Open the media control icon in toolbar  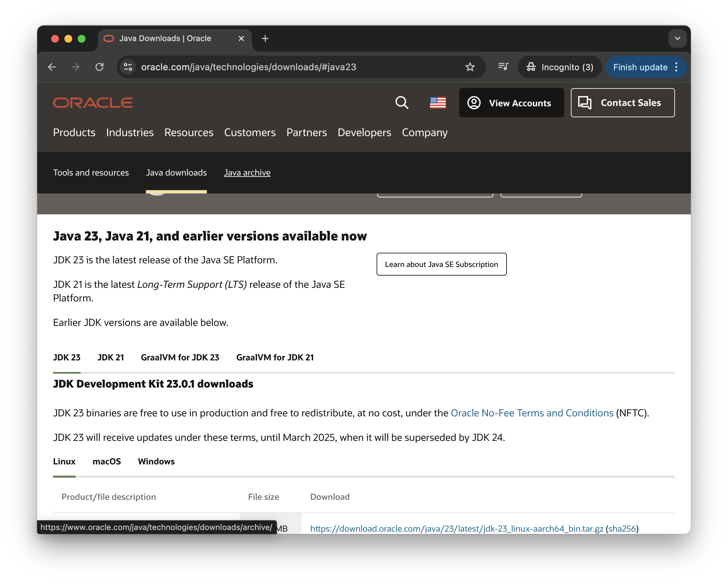pyautogui.click(x=503, y=67)
